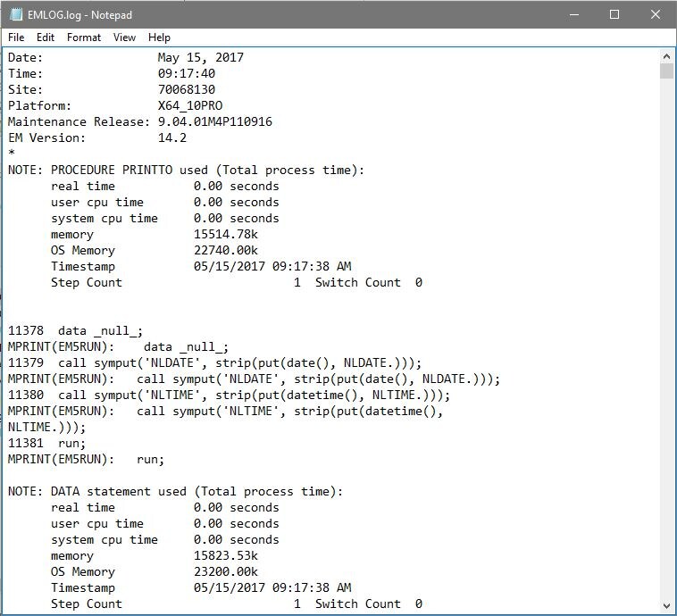
Task: Click the NOTE: DATA statement used line
Action: (x=175, y=492)
